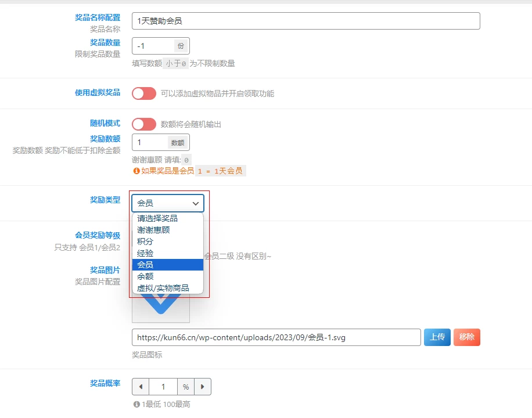
Task: Toggle the 随机模式 switch on
Action: point(143,124)
